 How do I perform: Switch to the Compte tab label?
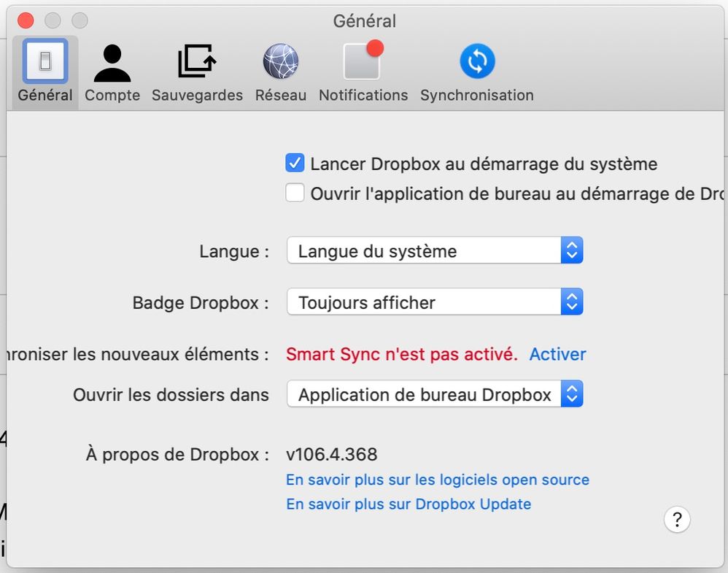[x=112, y=96]
